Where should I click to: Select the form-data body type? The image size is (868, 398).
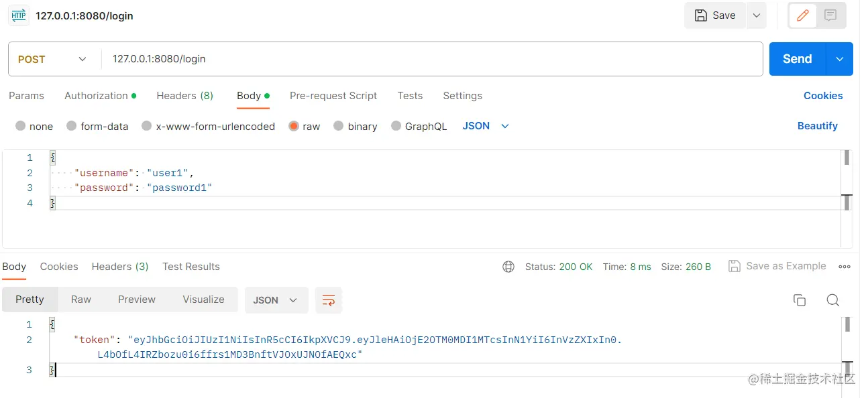tap(97, 126)
